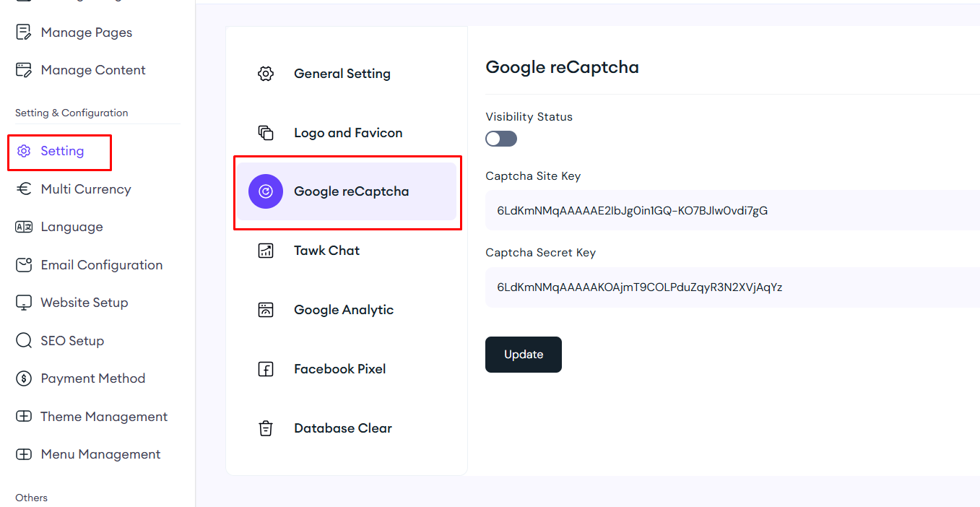Screen dimensions: 980x507
Task: Click the Database Clear trash icon
Action: [x=266, y=428]
